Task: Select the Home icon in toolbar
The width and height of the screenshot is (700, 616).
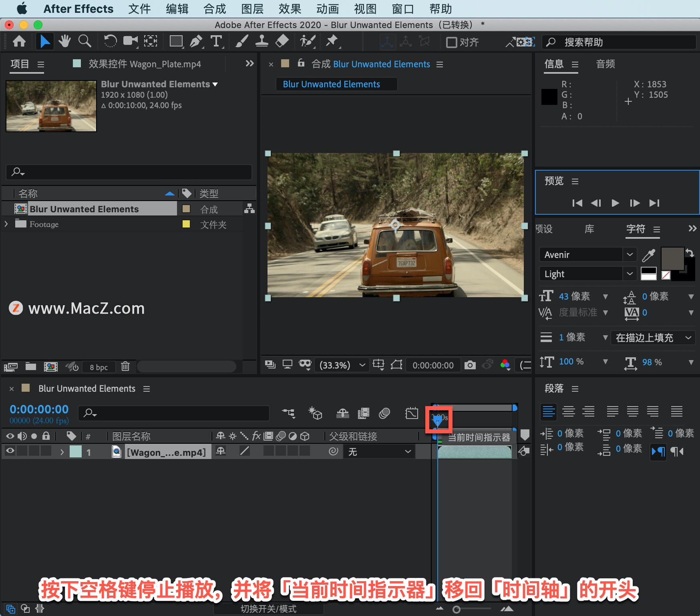Action: tap(19, 41)
